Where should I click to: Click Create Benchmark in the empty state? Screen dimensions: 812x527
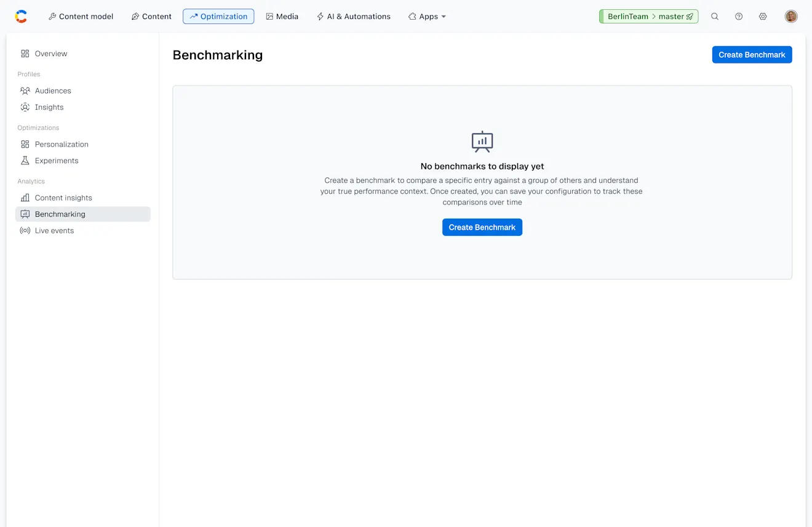(482, 227)
